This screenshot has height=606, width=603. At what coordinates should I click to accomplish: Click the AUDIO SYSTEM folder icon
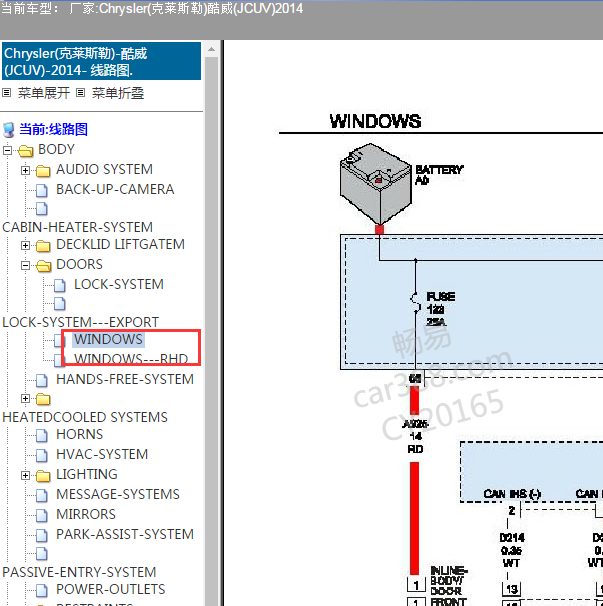pyautogui.click(x=43, y=170)
